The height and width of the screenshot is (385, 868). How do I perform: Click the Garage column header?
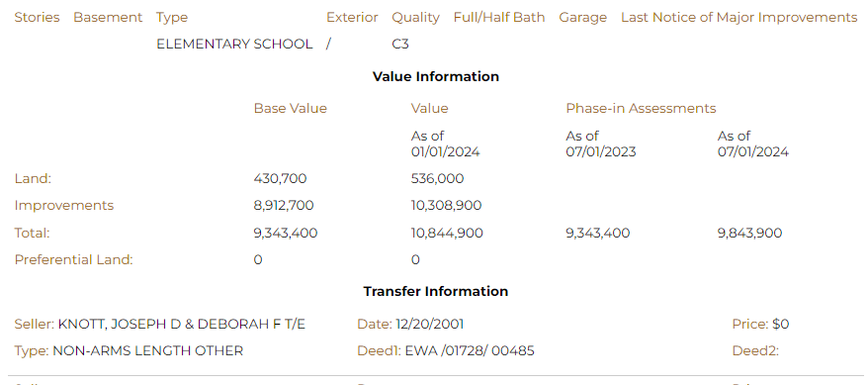[x=583, y=17]
